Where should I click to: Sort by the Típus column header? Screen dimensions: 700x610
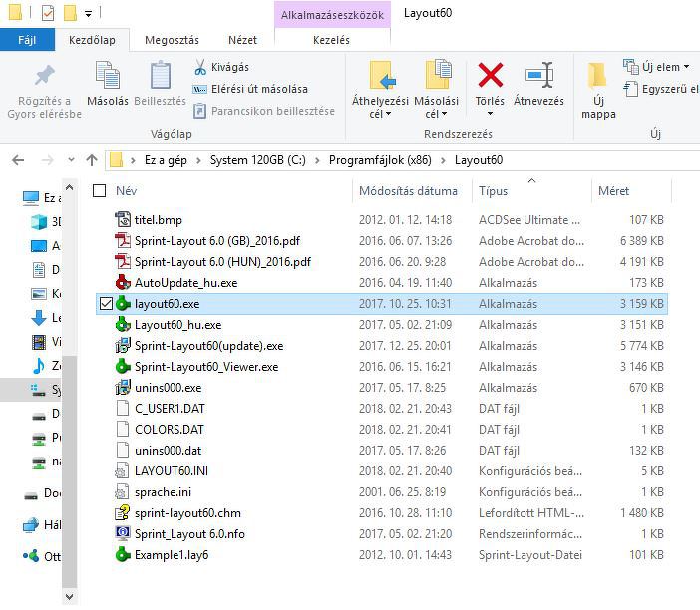point(493,191)
